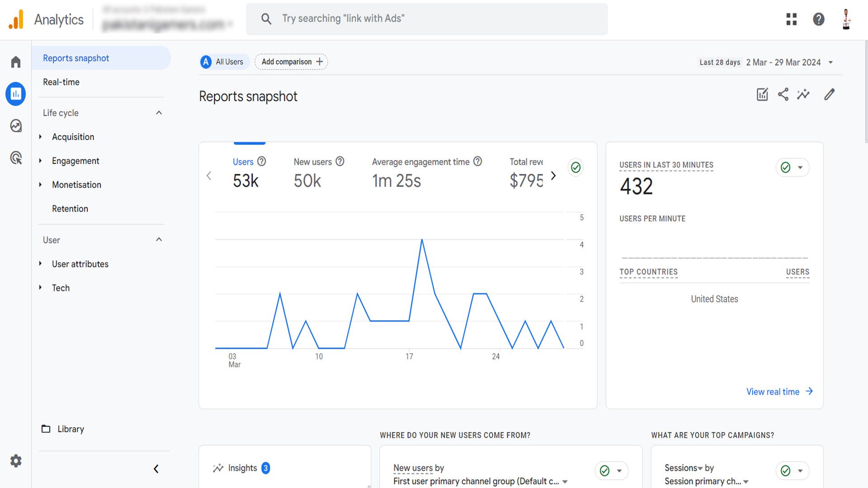This screenshot has height=488, width=868.
Task: Expand the Acquisition section
Action: pos(73,137)
